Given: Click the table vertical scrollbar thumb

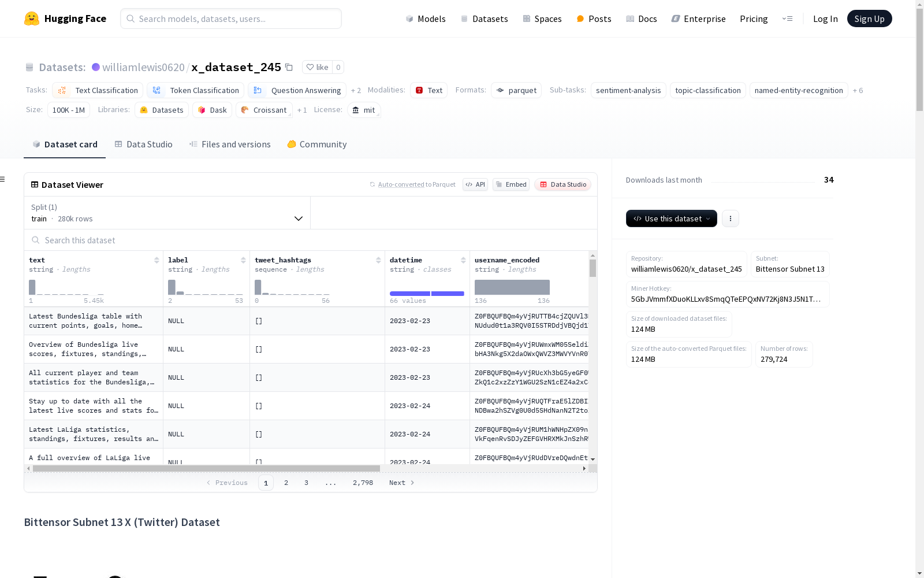Looking at the screenshot, I should (x=593, y=268).
